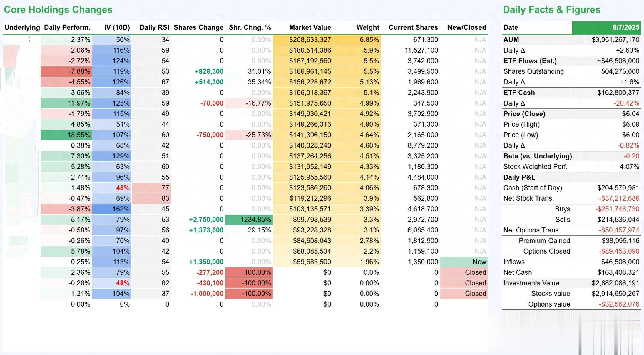Select the Market Value column header

[310, 28]
